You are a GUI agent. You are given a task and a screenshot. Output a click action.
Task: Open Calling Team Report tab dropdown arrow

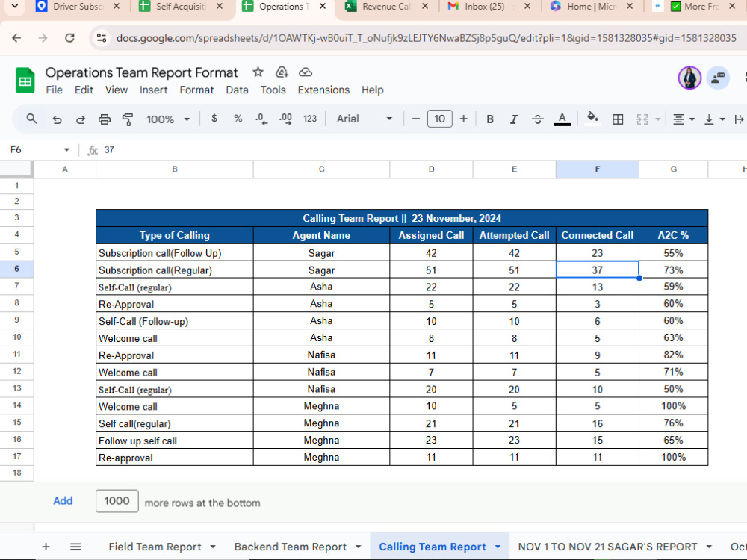coord(498,547)
